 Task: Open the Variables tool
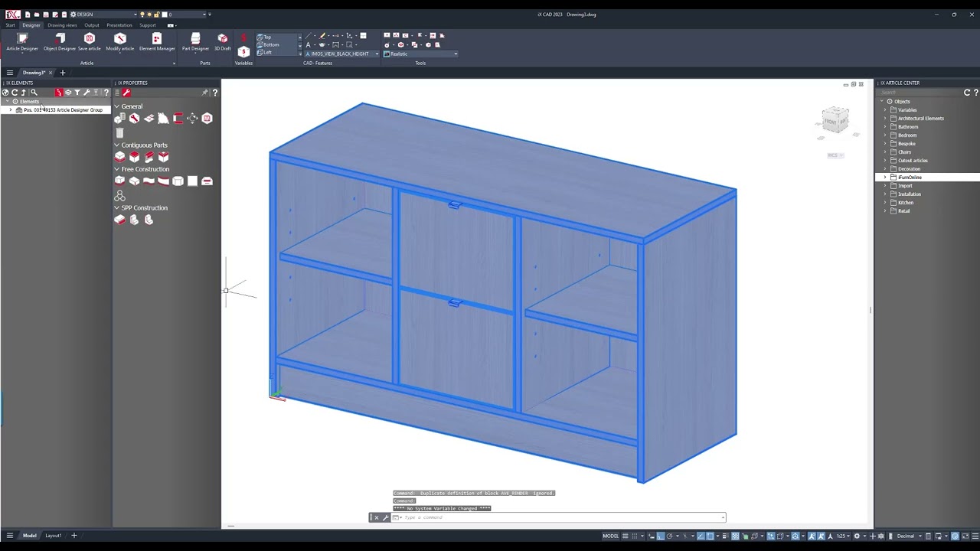(243, 51)
